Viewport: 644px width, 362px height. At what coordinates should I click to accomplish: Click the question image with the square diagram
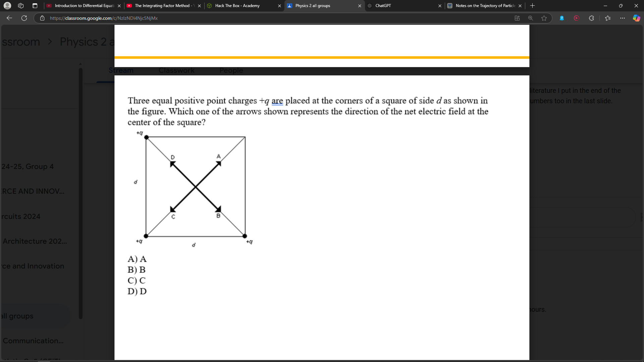coord(195,189)
